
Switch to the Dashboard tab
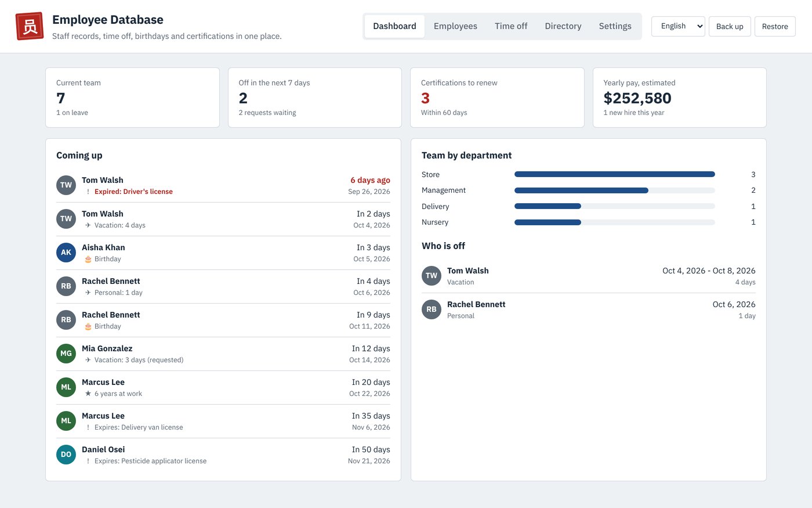coord(394,26)
